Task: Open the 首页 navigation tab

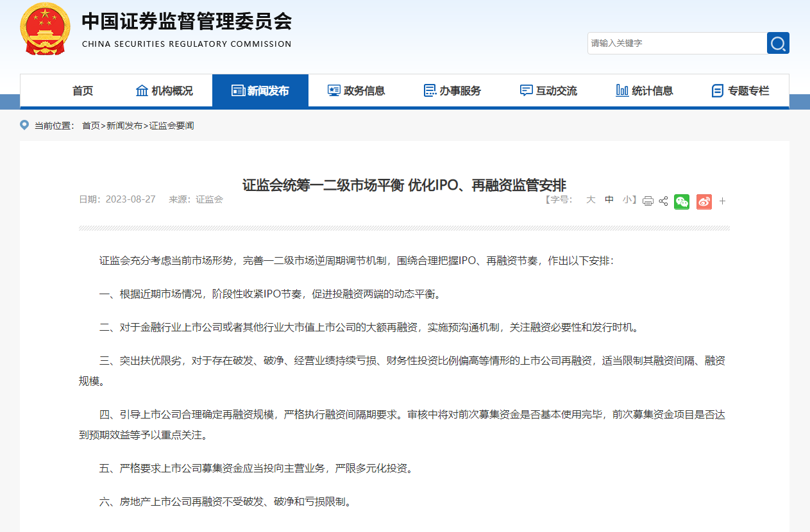Action: 83,90
